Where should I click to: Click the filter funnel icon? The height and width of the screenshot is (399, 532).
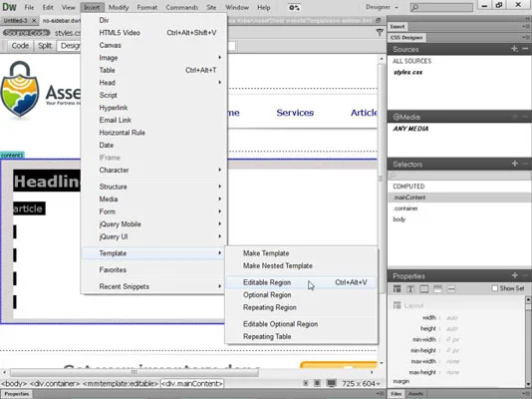click(x=380, y=33)
